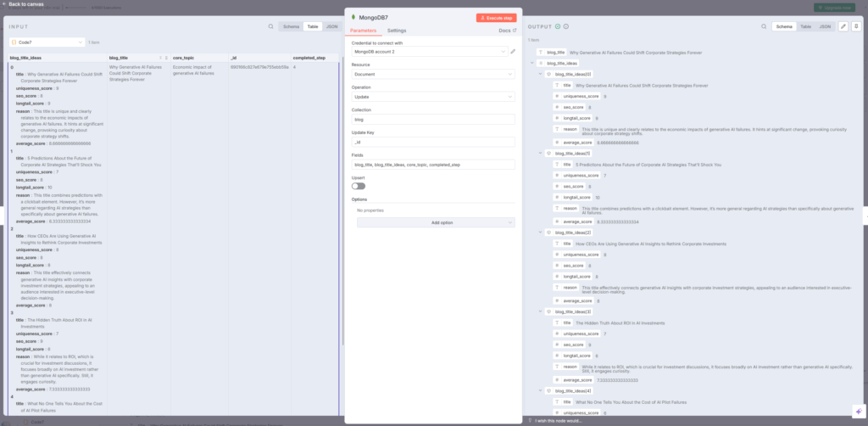Screen dimensions: 868x426
Task: Switch output view to JSON
Action: pos(824,26)
